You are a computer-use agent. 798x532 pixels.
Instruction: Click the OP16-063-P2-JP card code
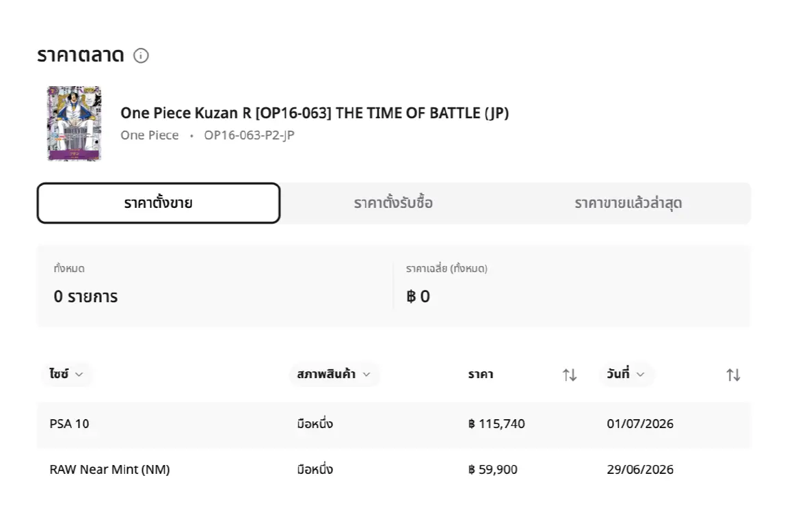click(x=250, y=135)
